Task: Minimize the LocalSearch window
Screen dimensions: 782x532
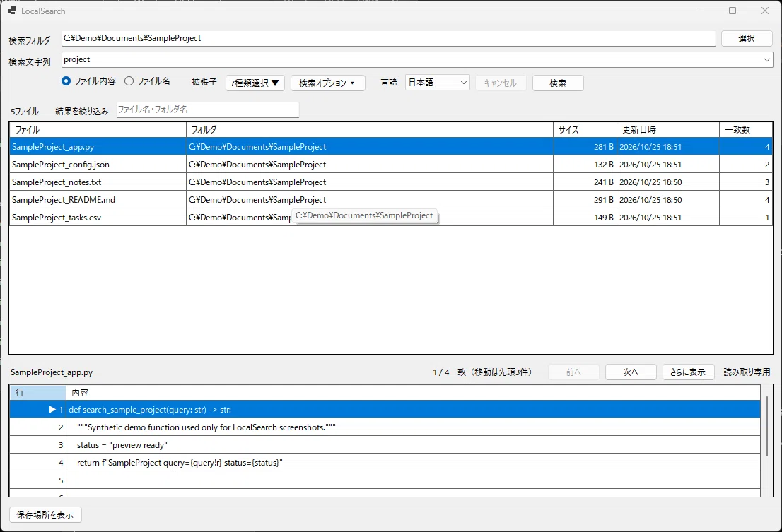Action: point(701,11)
